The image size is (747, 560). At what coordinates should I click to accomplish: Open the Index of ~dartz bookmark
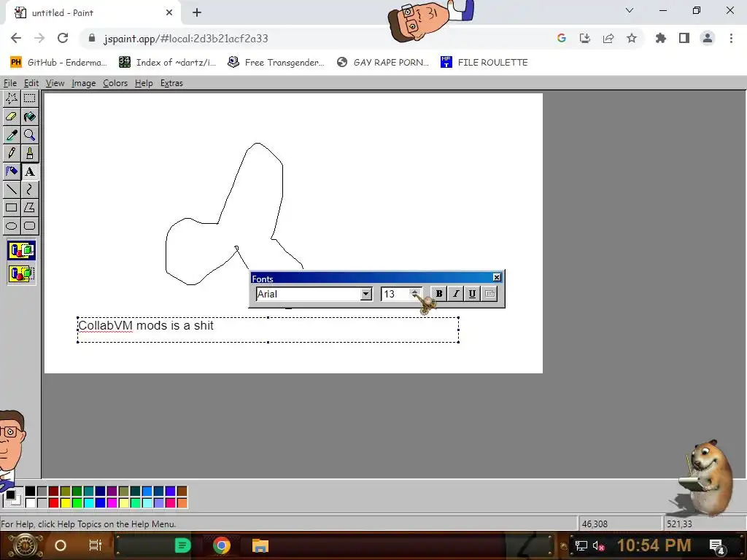pos(167,63)
